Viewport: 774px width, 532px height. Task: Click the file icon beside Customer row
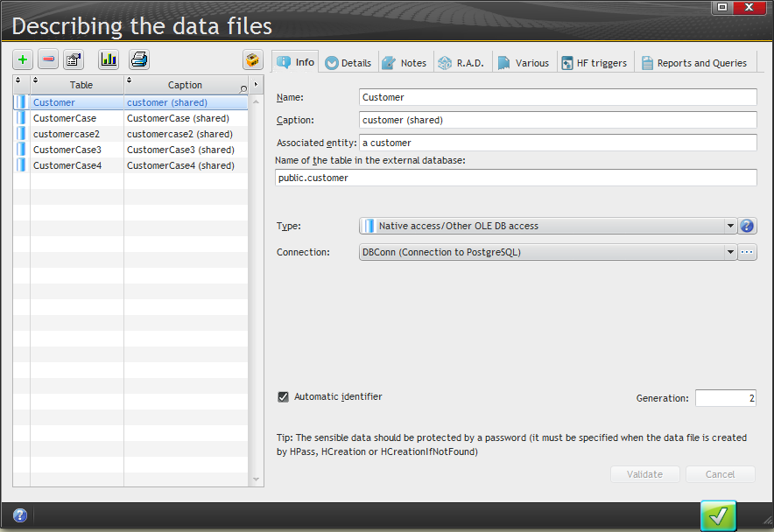coord(21,102)
